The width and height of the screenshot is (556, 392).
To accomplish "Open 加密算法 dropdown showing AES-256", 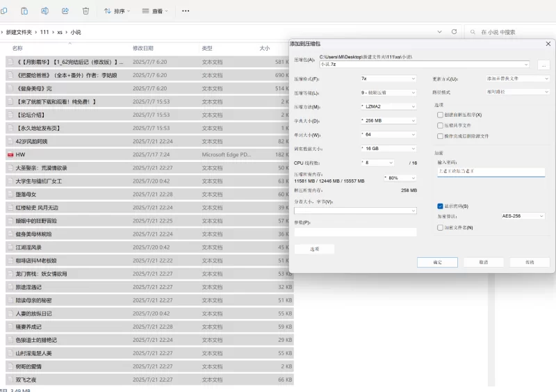I will pyautogui.click(x=523, y=215).
